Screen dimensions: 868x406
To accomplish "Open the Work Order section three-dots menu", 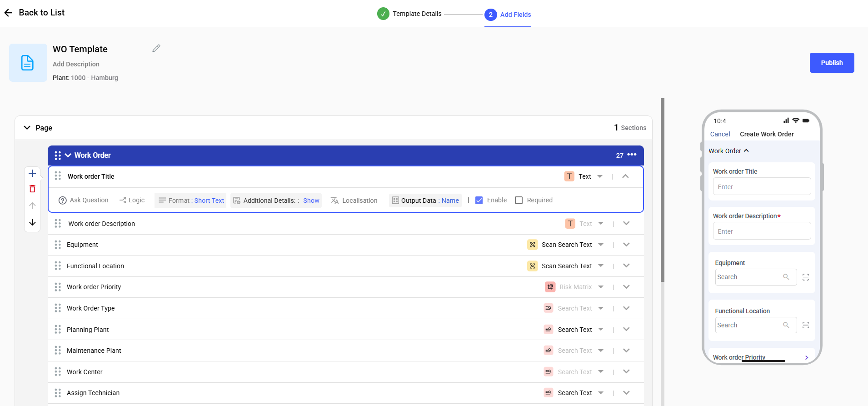I will pos(632,155).
